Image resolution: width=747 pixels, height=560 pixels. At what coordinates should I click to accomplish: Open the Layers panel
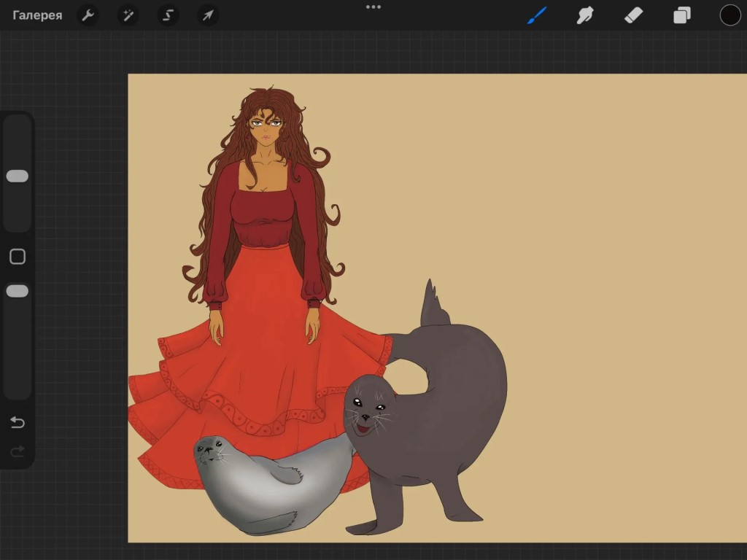coord(682,15)
